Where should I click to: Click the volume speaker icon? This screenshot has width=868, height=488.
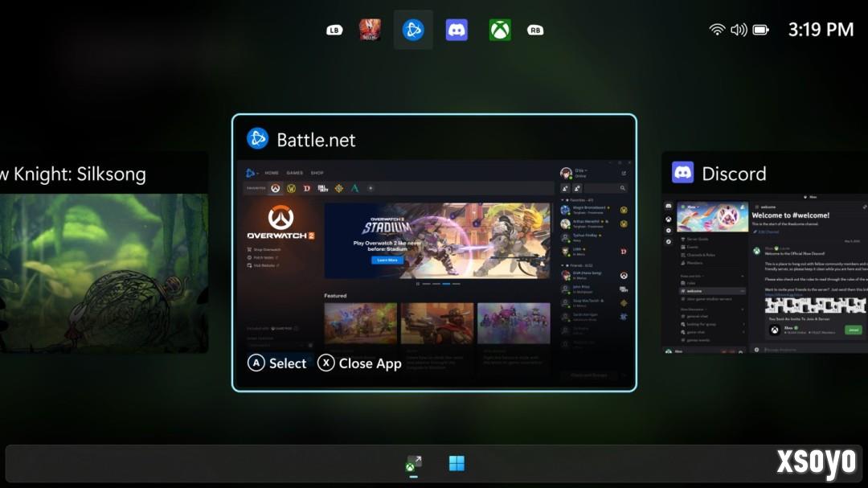coord(739,30)
